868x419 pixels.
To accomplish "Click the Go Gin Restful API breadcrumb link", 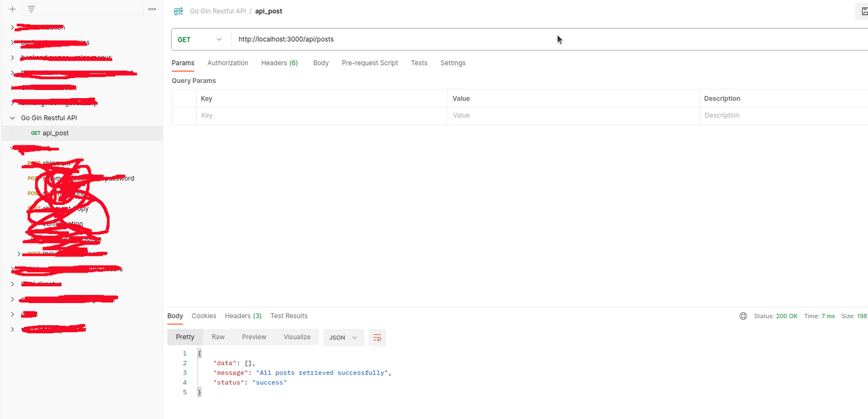I will [218, 11].
